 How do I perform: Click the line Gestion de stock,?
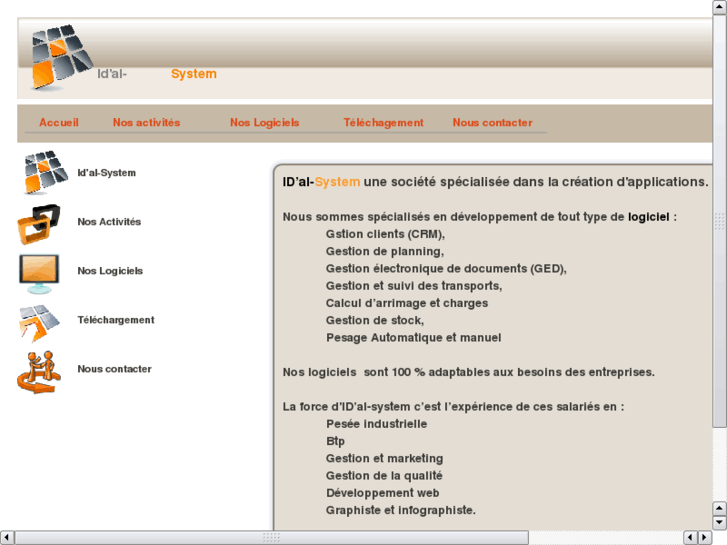click(x=375, y=320)
